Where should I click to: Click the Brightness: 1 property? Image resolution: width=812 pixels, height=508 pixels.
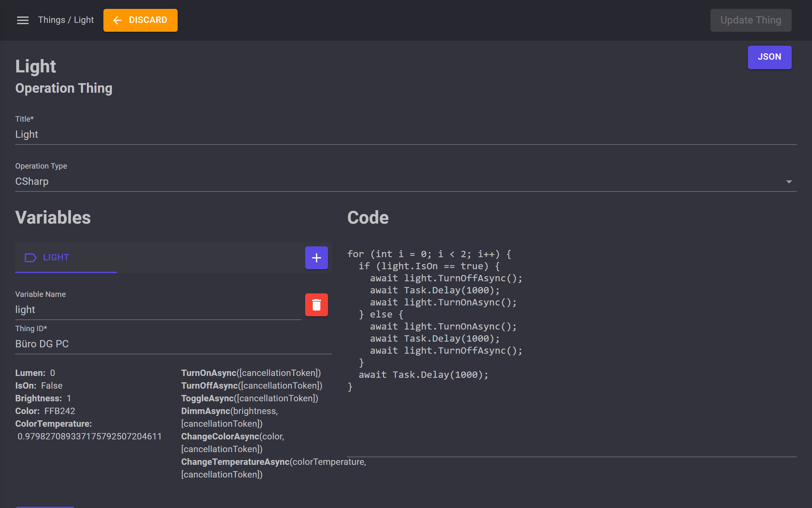coord(43,398)
